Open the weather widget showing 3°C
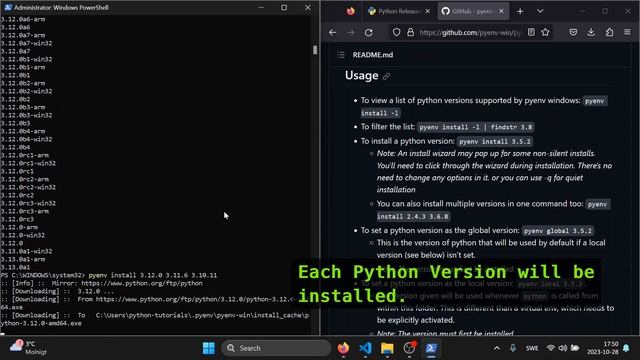The width and height of the screenshot is (640, 360). 28,348
